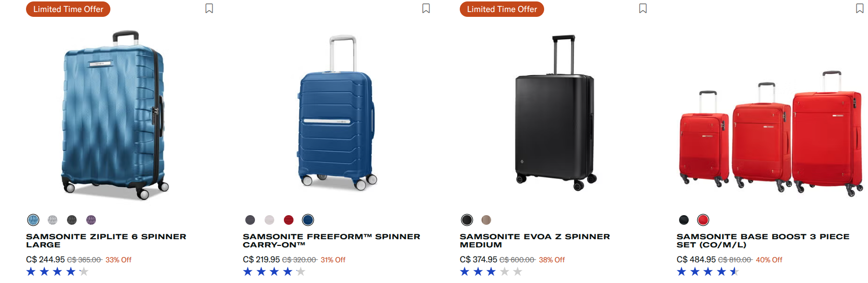Click Limited Time Offer badge on Evoa Z
Screen dimensions: 868x283
(x=502, y=9)
